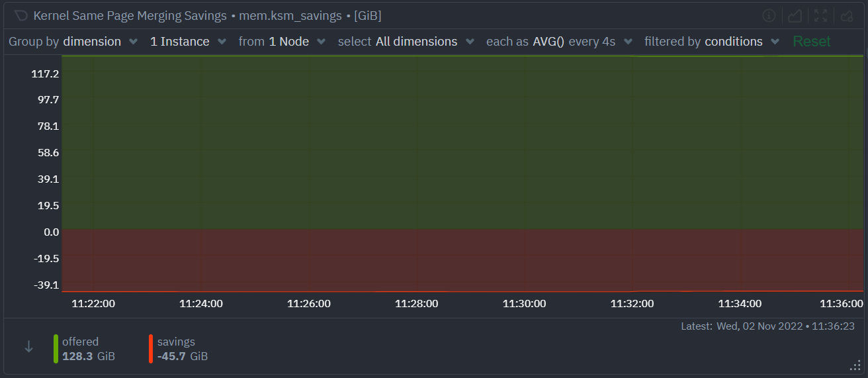The image size is (868, 378).
Task: Expand the from 1 Node selector
Action: point(282,42)
